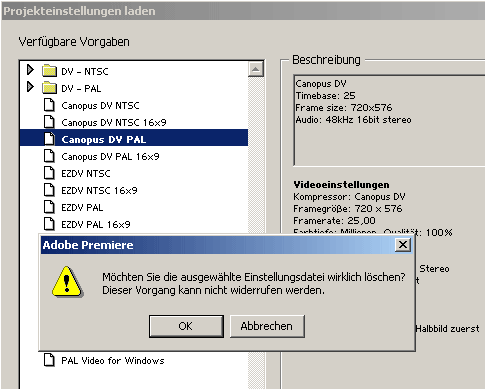Click the 'Audio: 48kHz 16bit stereo' line
This screenshot has height=389, width=485.
coord(353,120)
